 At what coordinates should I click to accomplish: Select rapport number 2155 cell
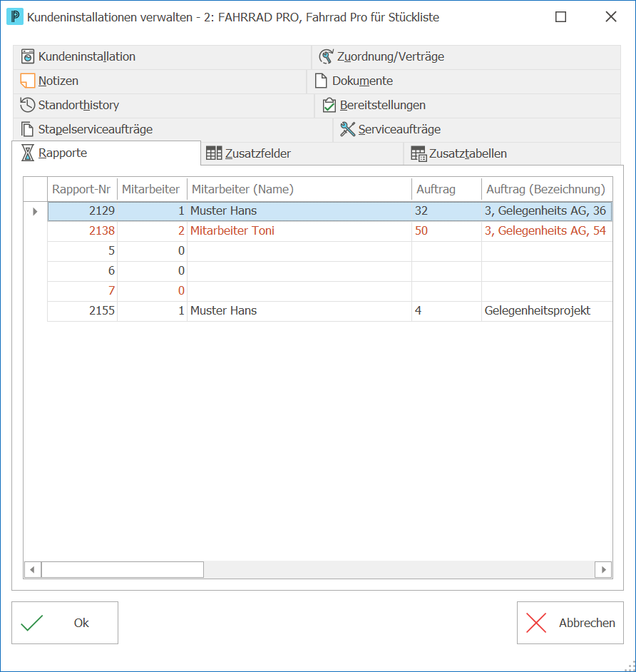tap(82, 311)
